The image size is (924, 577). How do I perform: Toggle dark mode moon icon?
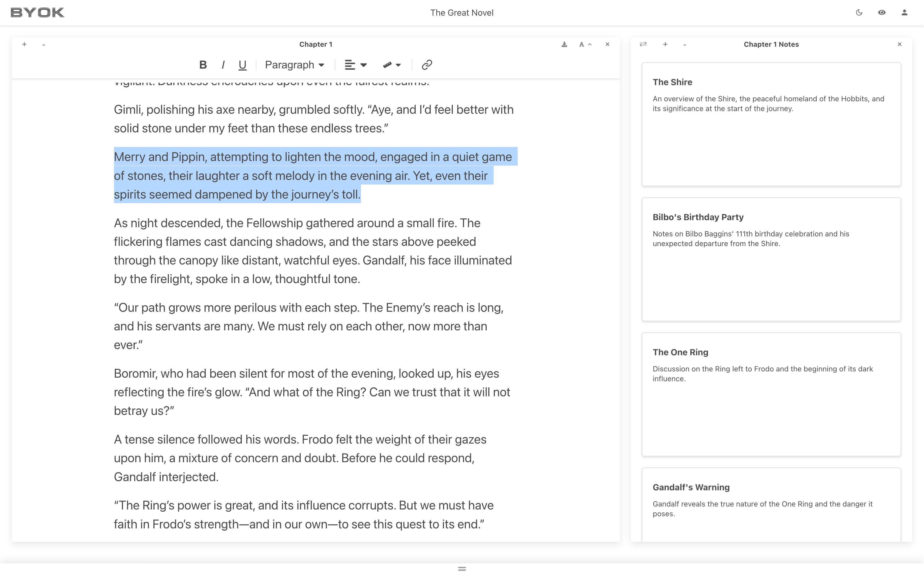click(x=859, y=13)
